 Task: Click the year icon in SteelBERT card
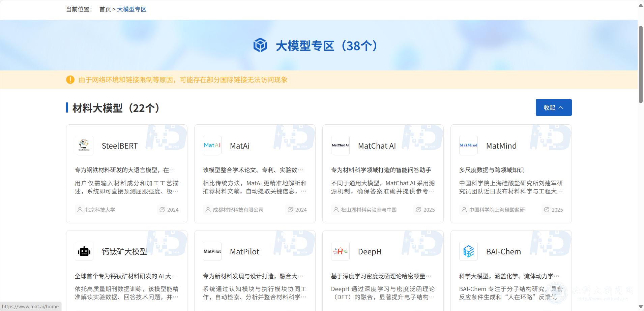[x=162, y=210]
